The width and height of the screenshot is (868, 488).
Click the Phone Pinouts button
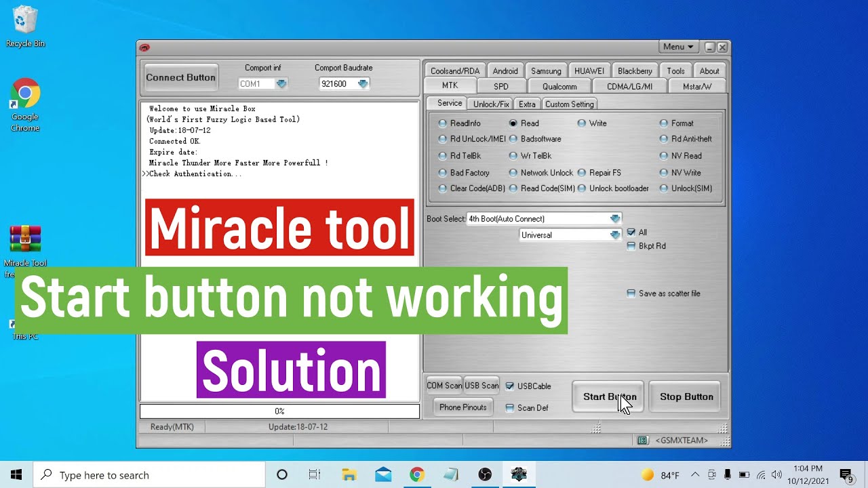(462, 407)
